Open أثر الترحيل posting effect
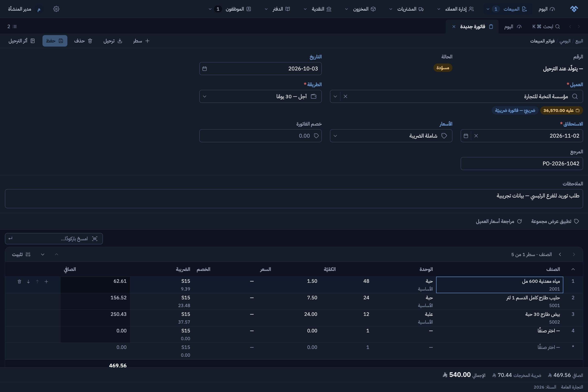The image size is (588, 392). click(21, 41)
